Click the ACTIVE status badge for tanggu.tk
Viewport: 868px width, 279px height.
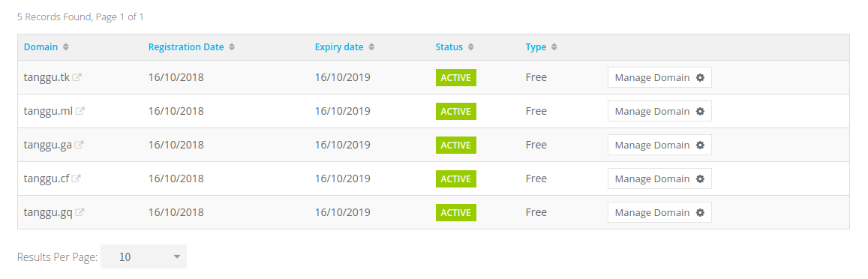coord(456,77)
